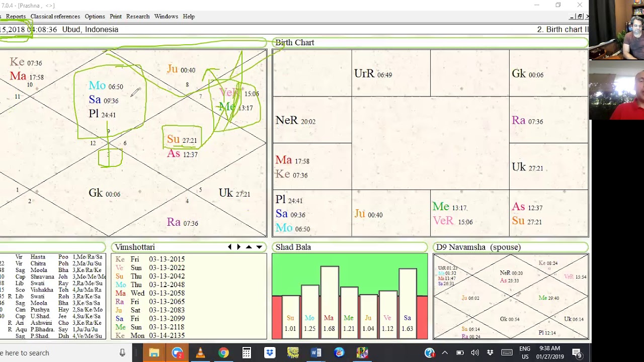Viewport: 644px width, 362px height.
Task: Go to next Vimshottari dasha with right arrow
Action: coord(238,247)
